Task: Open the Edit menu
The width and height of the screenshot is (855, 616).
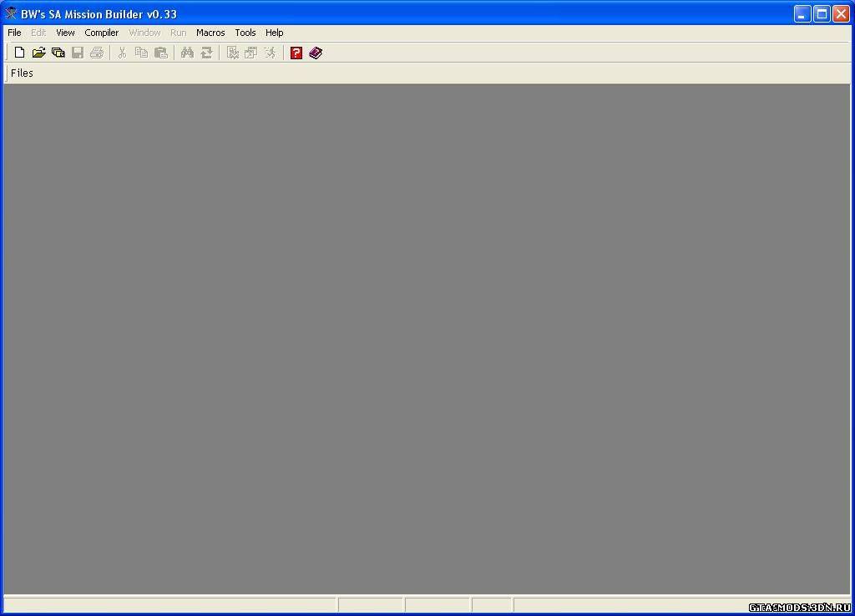Action: pos(38,33)
